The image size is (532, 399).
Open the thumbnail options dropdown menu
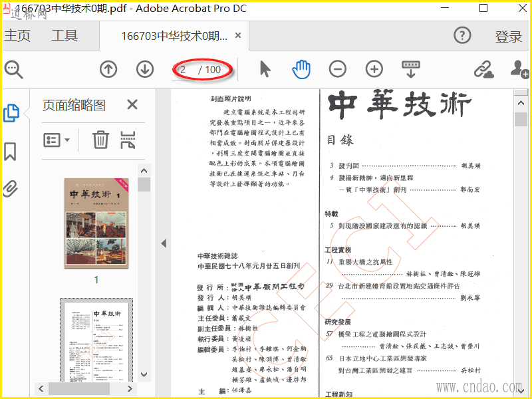57,140
